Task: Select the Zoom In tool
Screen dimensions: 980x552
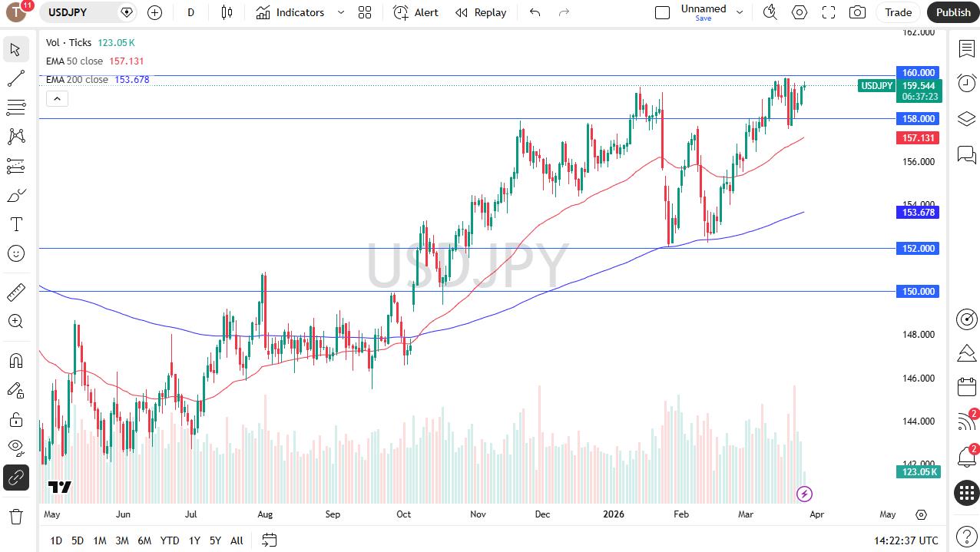Action: 16,322
